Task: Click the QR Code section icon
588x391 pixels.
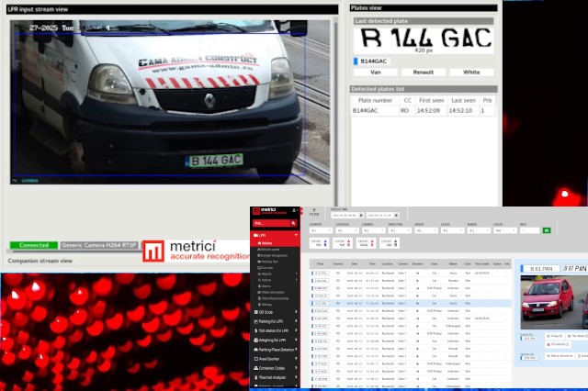Action: click(255, 312)
